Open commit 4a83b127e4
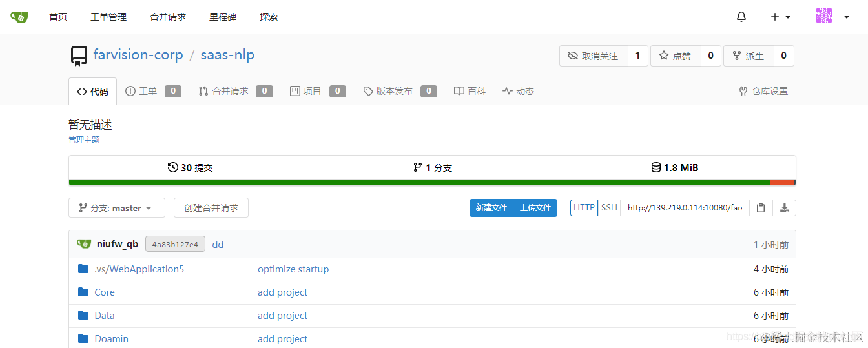Viewport: 868px width, 348px height. (x=175, y=244)
